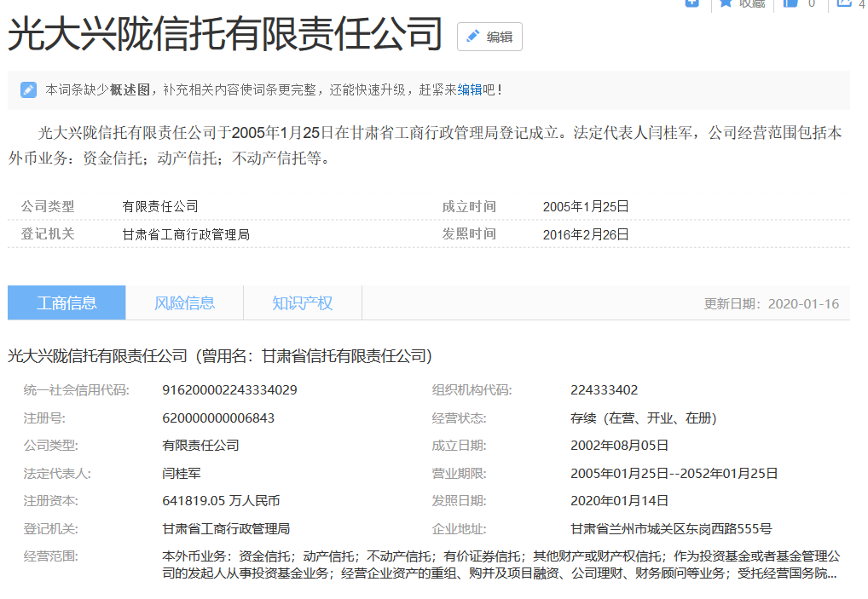868x599 pixels.
Task: Click the registration number 620000000006843
Action: tap(218, 418)
